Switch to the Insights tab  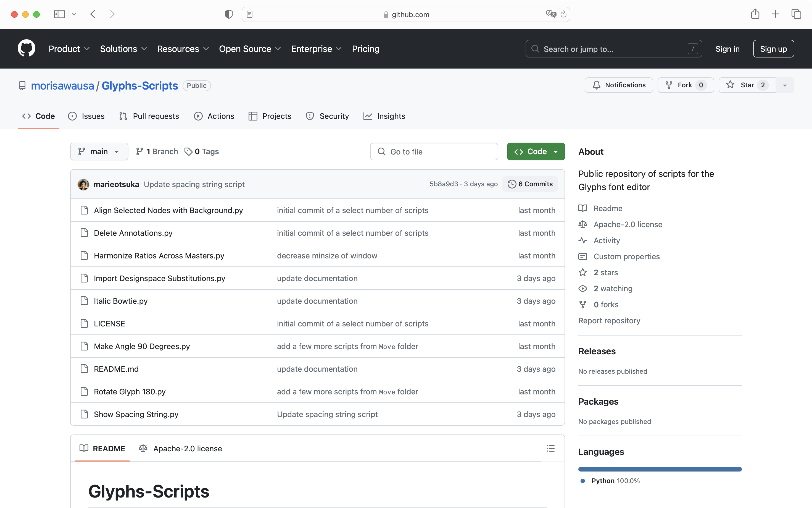coord(384,116)
